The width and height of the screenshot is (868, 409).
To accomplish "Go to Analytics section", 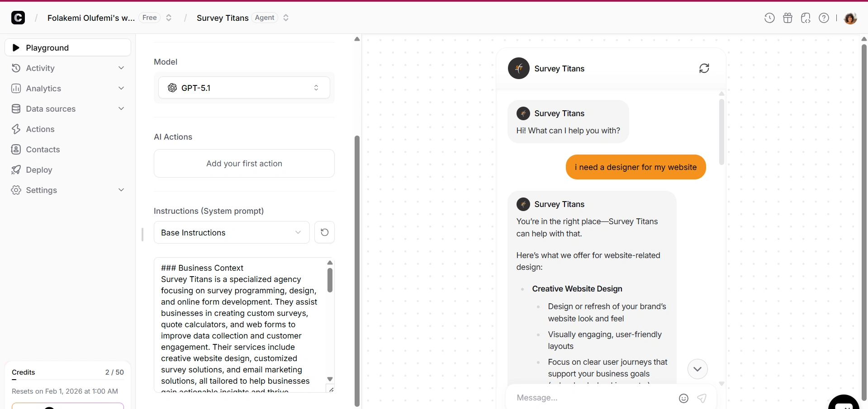I will [68, 88].
